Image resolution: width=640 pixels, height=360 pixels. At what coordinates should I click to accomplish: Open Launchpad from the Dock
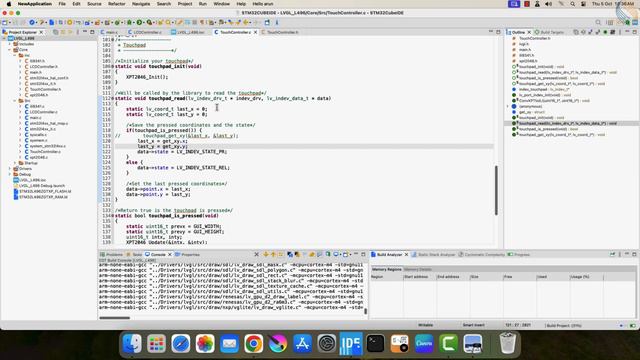pyautogui.click(x=156, y=343)
